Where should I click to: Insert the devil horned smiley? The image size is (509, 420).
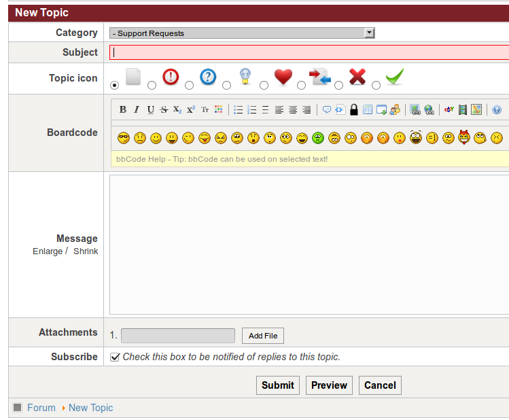click(464, 137)
